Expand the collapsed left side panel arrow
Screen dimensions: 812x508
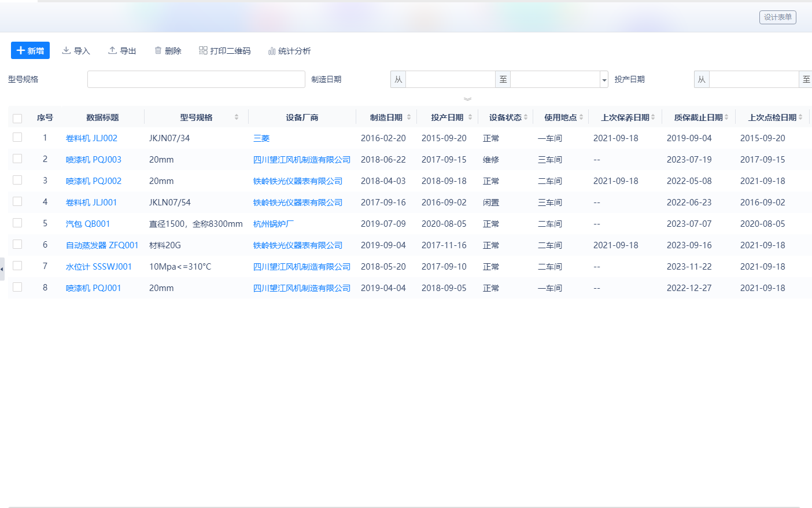[x=2, y=269]
